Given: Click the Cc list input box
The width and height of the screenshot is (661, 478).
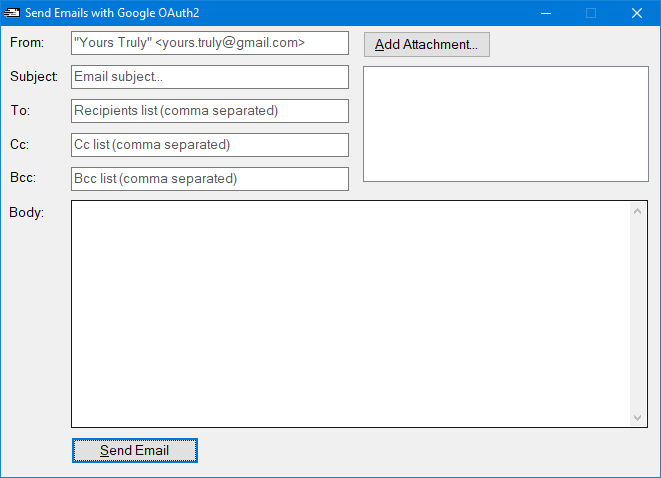Looking at the screenshot, I should click(x=209, y=145).
